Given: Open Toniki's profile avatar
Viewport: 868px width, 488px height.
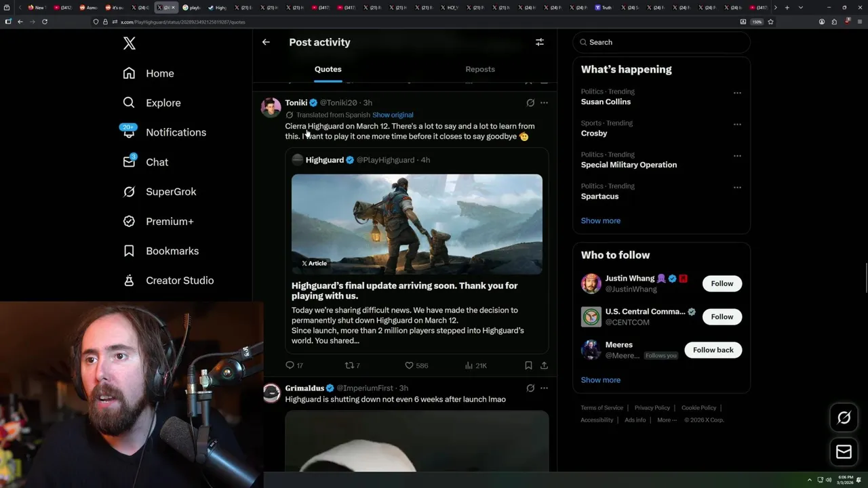Looking at the screenshot, I should pos(271,108).
